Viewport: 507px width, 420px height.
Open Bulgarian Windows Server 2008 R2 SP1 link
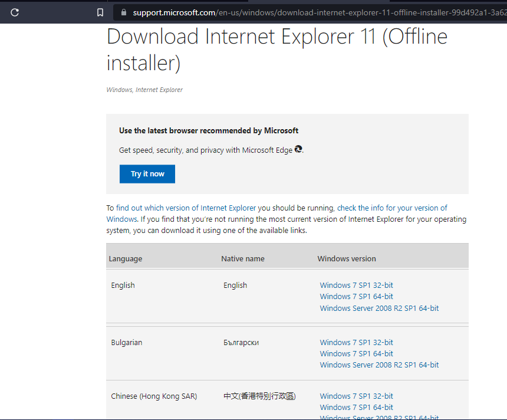coord(379,365)
